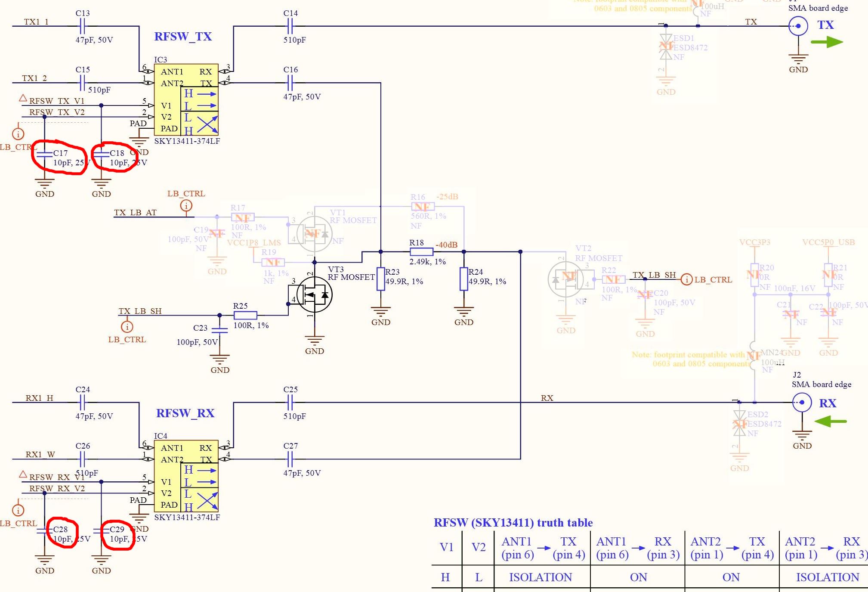
Task: Click the green arrow beside the TX label
Action: click(x=826, y=42)
